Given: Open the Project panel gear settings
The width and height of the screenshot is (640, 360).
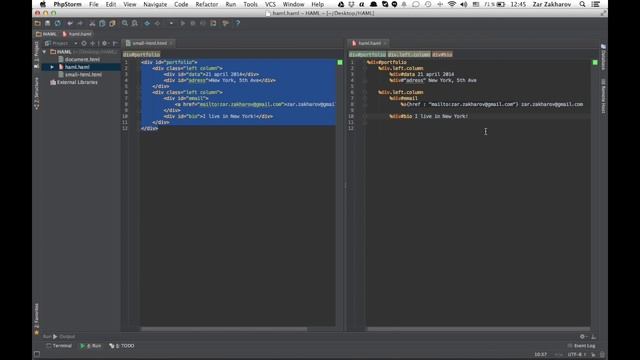Looking at the screenshot, I should (x=105, y=43).
